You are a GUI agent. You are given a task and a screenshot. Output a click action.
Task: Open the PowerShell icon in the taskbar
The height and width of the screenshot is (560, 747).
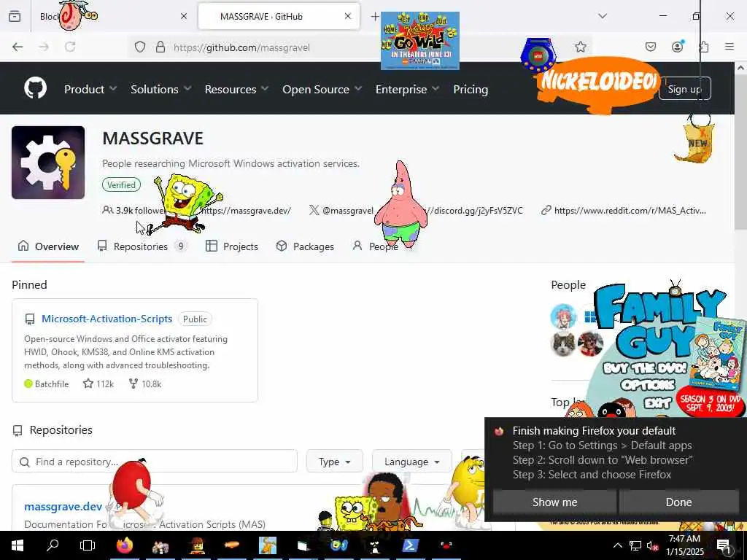pos(411,545)
